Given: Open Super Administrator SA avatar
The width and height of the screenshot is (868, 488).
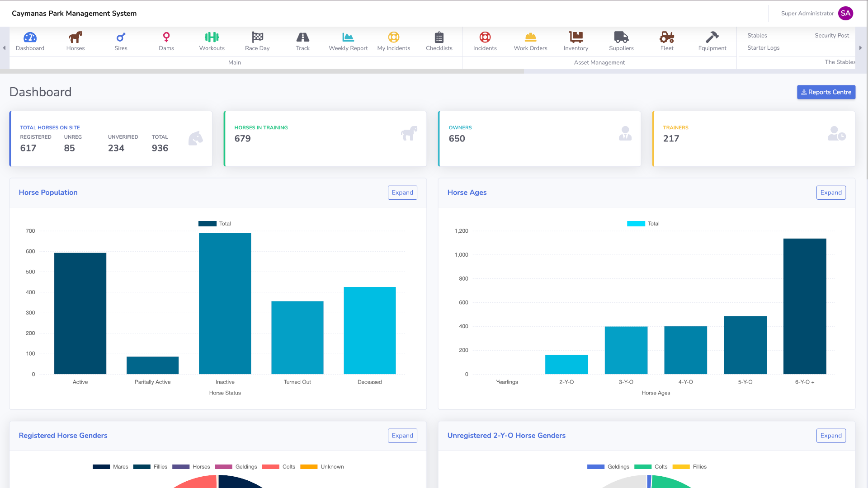Looking at the screenshot, I should point(845,14).
